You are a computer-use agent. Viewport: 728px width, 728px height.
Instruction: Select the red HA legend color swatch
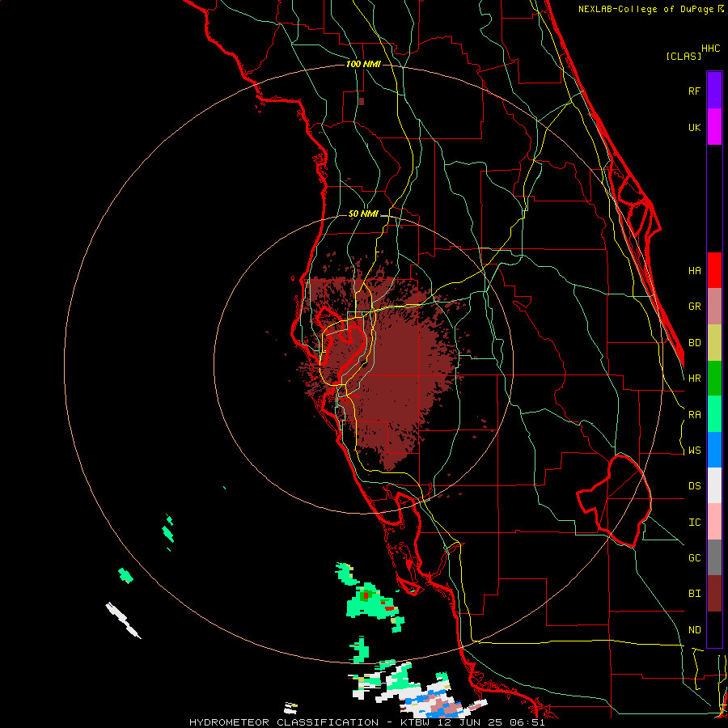coord(714,270)
